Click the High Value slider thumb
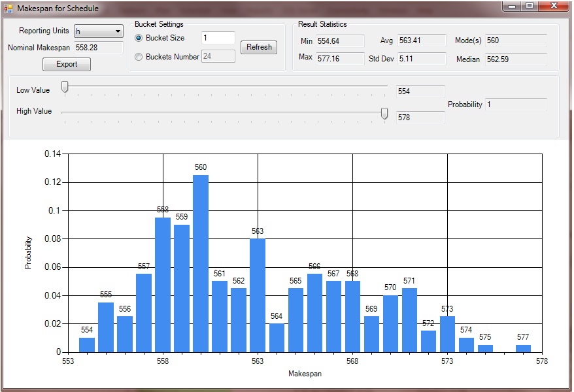Viewport: 574px width, 392px height. 384,114
